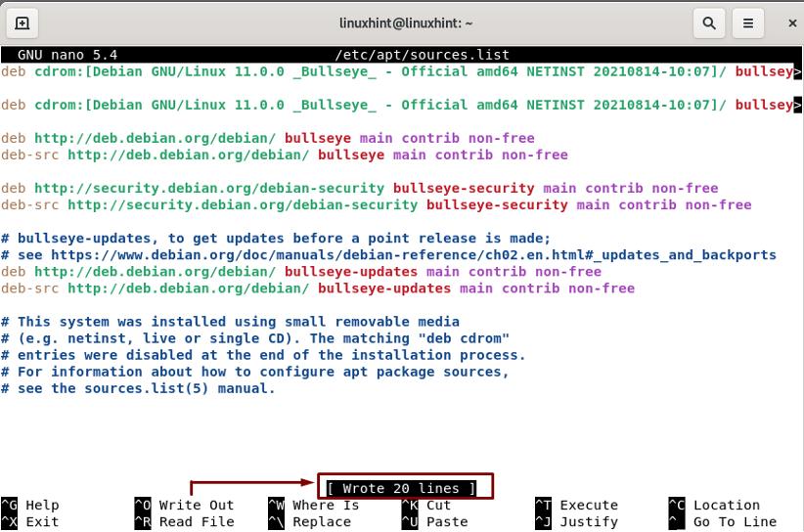Click the ^O Write Out shortcut
This screenshot has width=804, height=532.
185,505
